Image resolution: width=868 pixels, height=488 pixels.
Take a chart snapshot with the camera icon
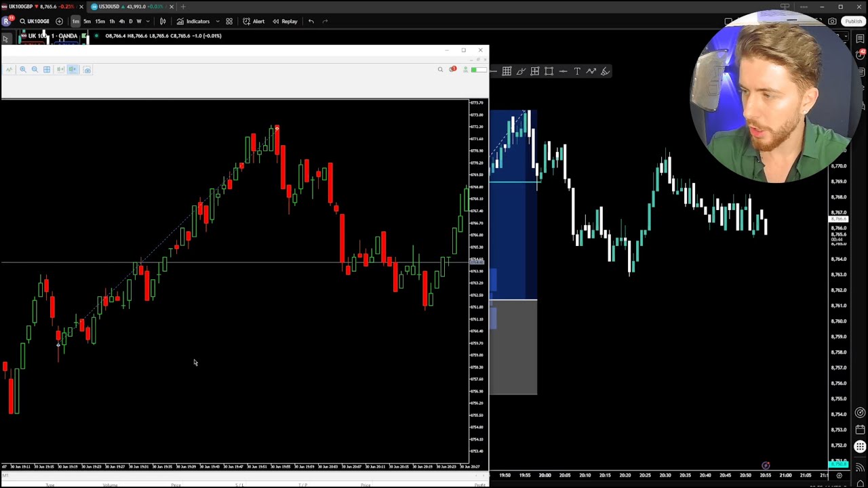832,21
